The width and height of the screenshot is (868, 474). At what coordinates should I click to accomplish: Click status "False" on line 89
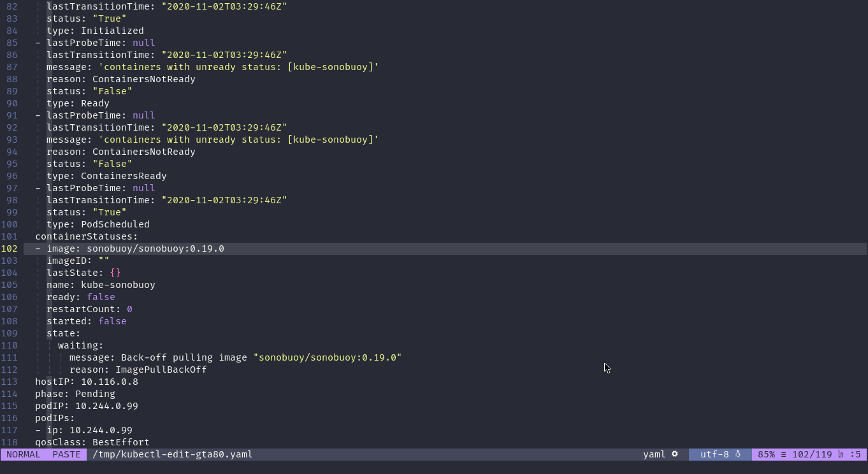point(112,91)
